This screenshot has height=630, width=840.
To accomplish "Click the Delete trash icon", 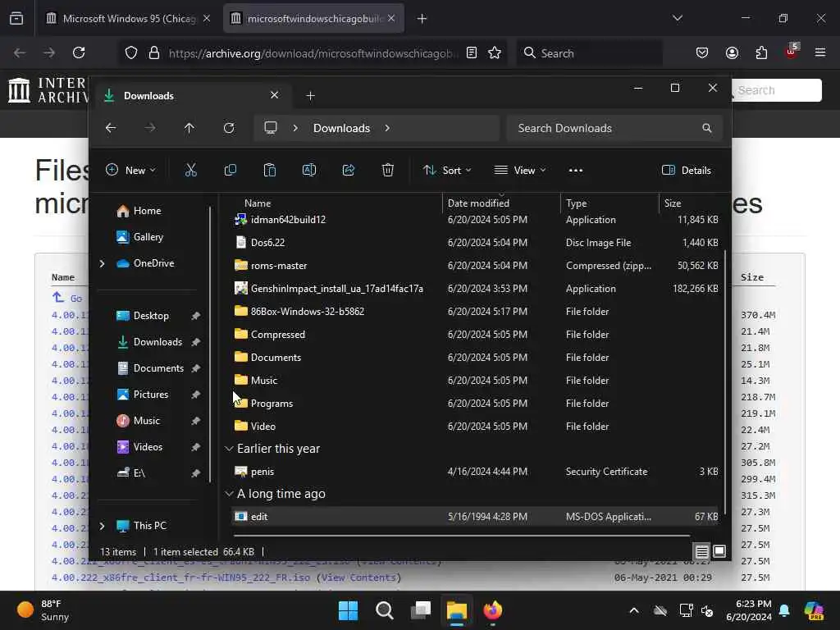I will [x=388, y=171].
